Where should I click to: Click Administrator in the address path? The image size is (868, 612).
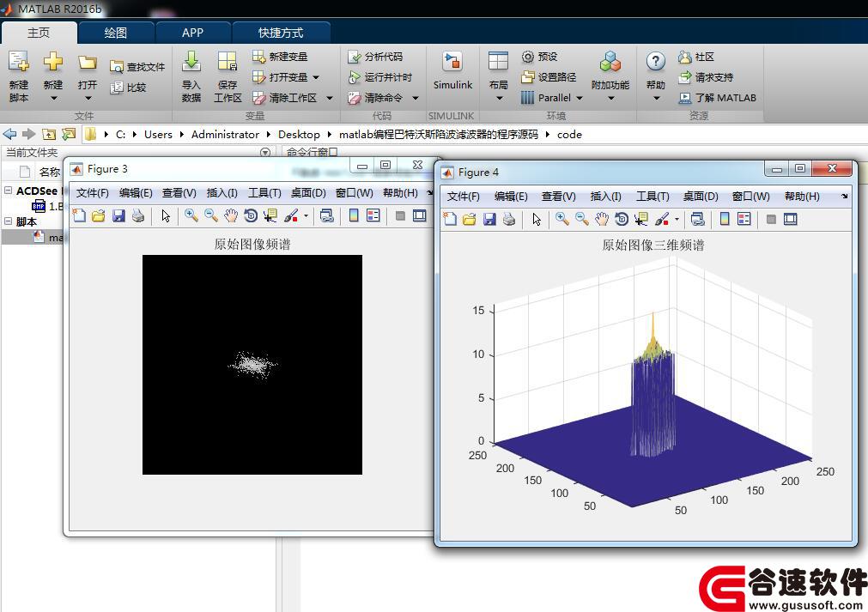pyautogui.click(x=225, y=135)
